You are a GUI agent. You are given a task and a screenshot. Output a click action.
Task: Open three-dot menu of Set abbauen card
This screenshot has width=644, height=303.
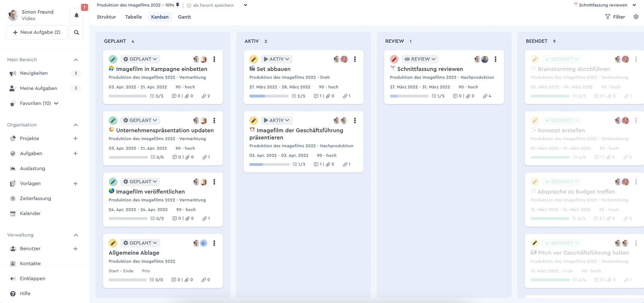pyautogui.click(x=355, y=59)
